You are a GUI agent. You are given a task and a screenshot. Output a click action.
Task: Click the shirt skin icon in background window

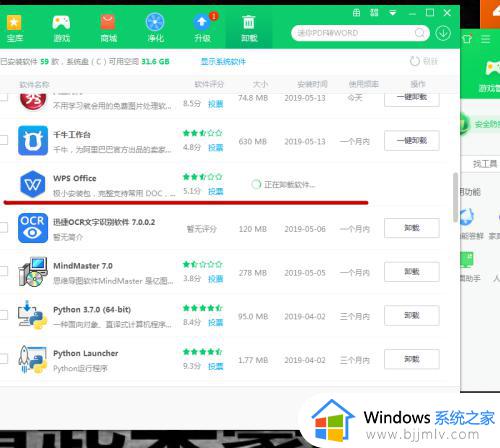(x=467, y=39)
